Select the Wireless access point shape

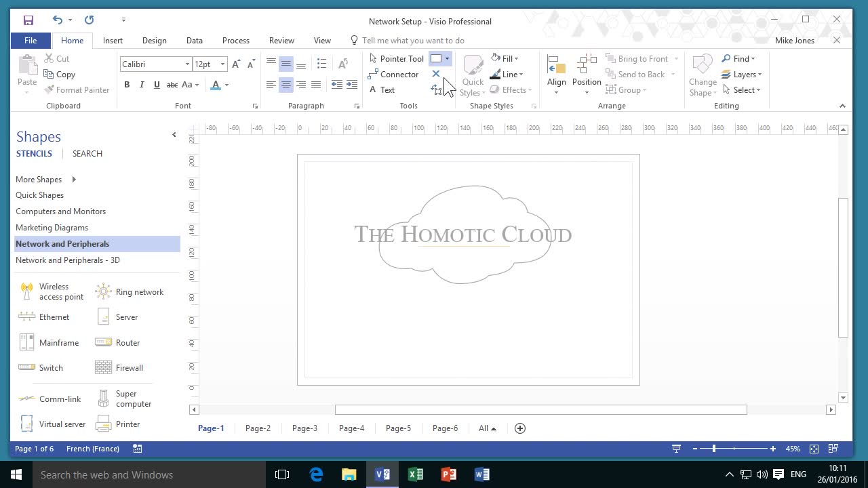[x=53, y=292]
